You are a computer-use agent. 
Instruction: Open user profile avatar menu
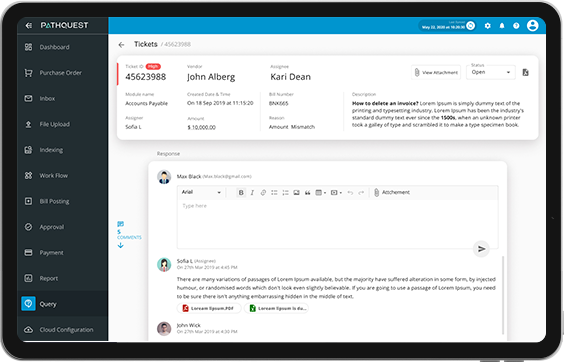tap(532, 25)
